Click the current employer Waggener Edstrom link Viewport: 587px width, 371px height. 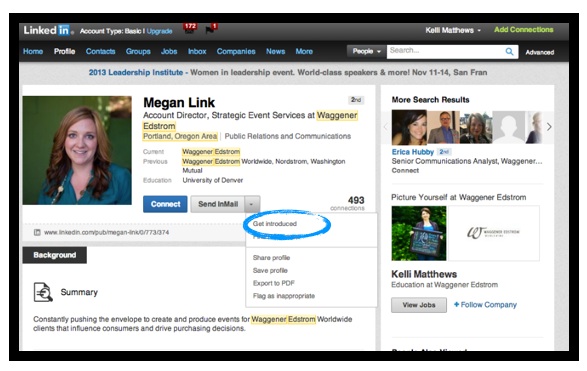tap(211, 152)
